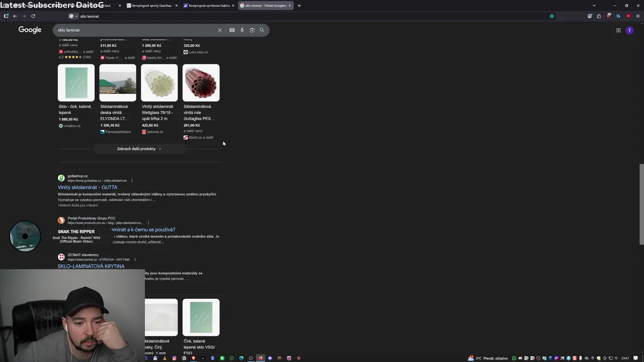Click the translate globe icon in address bar

click(552, 16)
